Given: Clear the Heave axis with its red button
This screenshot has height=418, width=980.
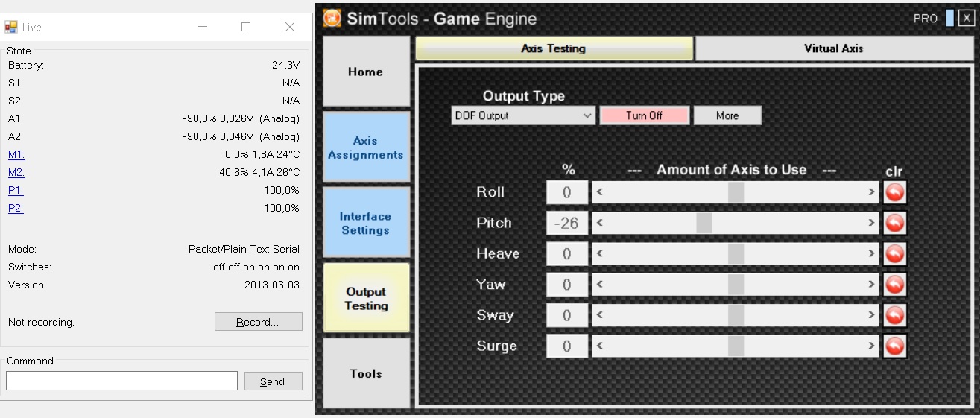Looking at the screenshot, I should tap(895, 254).
